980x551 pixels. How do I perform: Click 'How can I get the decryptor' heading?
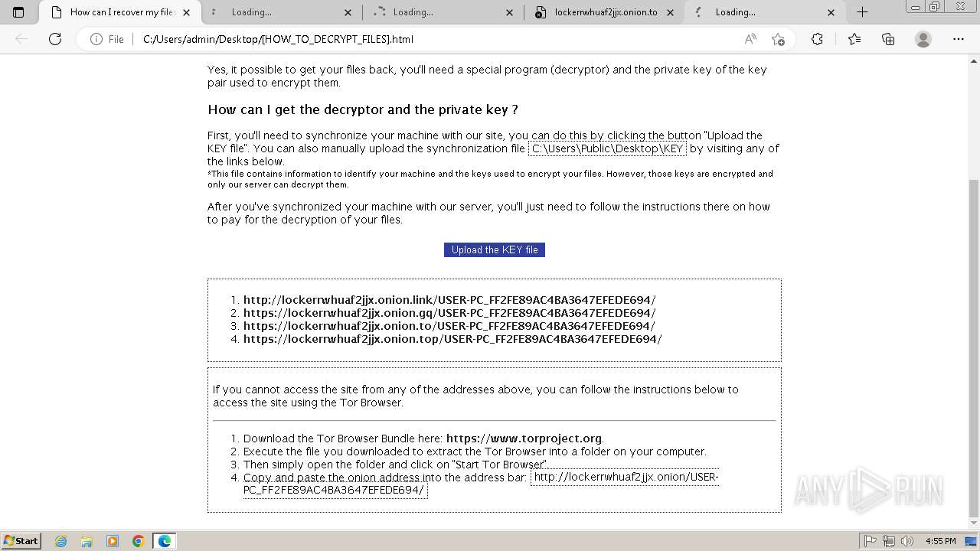coord(363,109)
